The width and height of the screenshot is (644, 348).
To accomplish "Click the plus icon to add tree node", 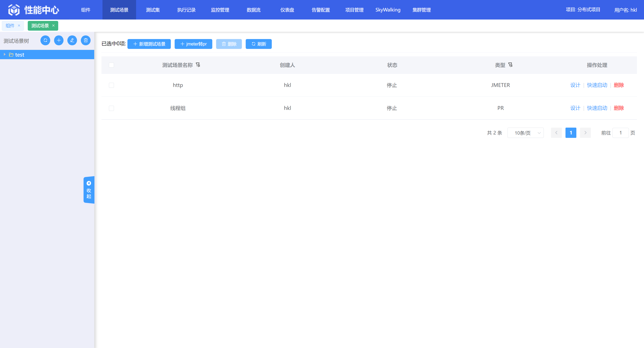I will click(x=59, y=40).
